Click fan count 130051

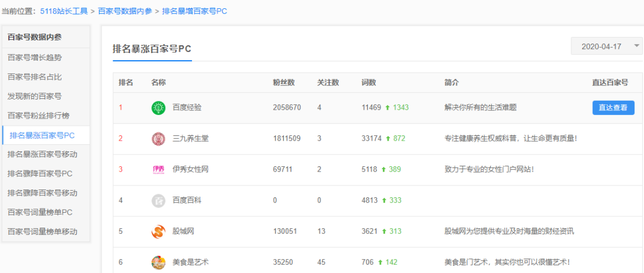(x=285, y=231)
